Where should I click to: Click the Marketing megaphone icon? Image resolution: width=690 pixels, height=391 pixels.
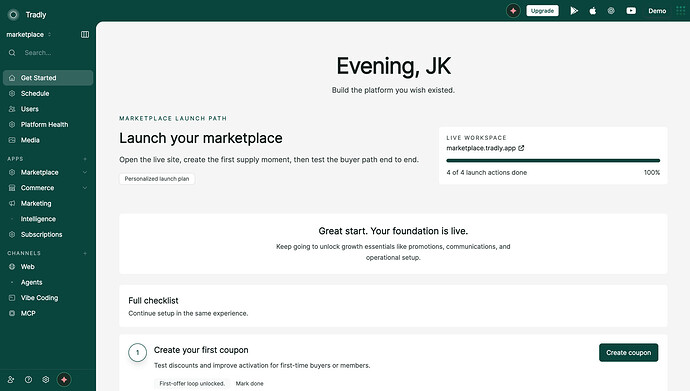click(12, 203)
